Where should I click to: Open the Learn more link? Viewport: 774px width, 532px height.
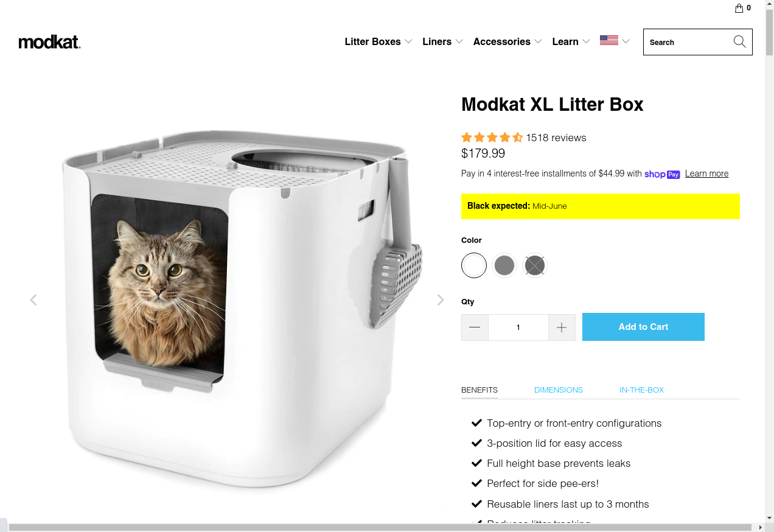coord(706,173)
